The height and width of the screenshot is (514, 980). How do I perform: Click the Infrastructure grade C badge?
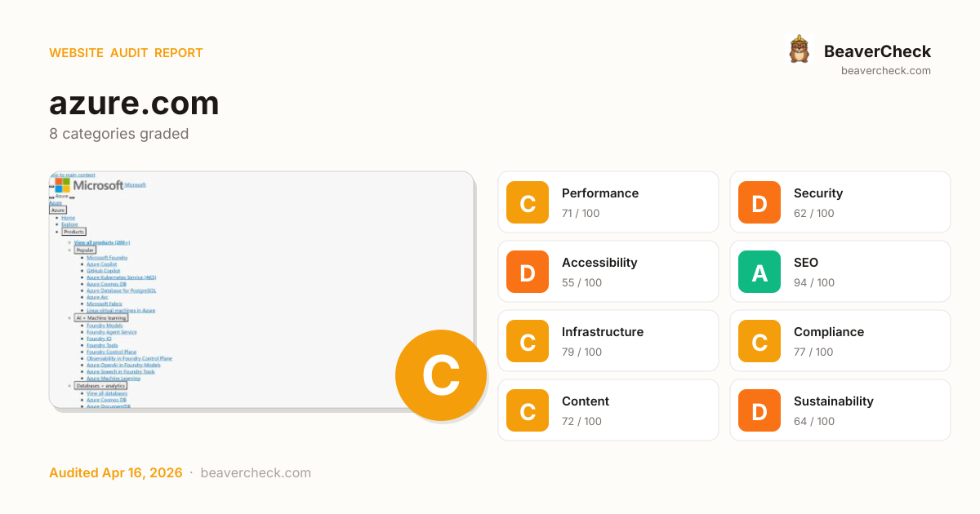[528, 341]
